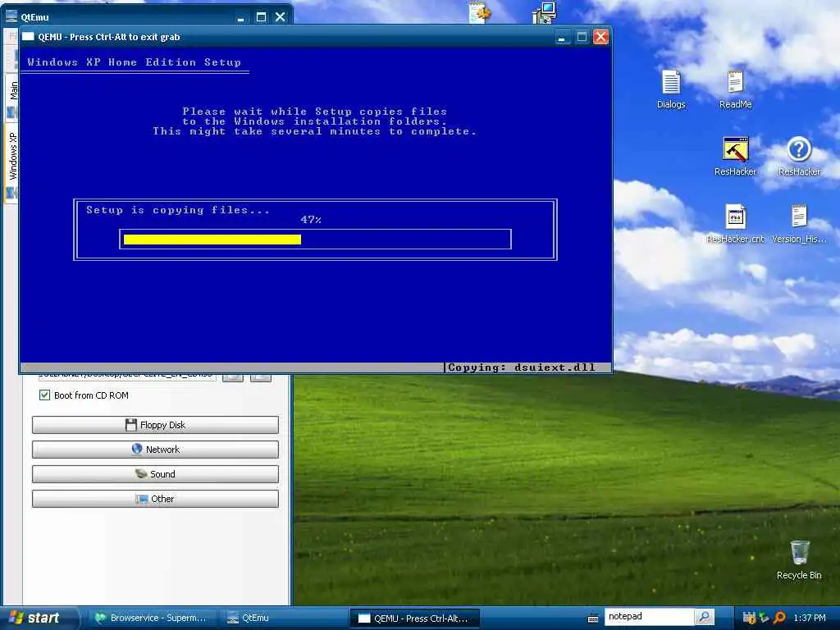840x630 pixels.
Task: Launch ResHacker with the hammer icon
Action: pyautogui.click(x=735, y=157)
